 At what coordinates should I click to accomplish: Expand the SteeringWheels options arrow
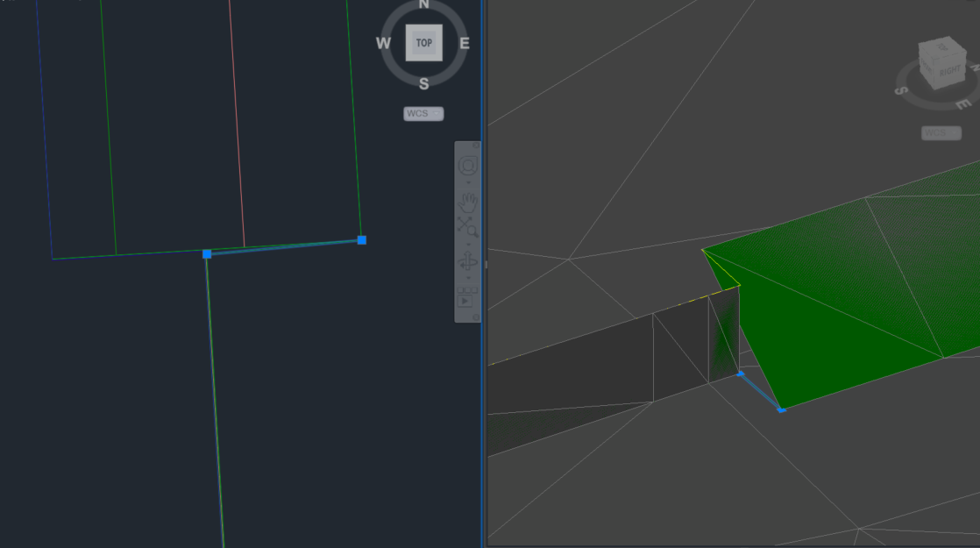468,182
